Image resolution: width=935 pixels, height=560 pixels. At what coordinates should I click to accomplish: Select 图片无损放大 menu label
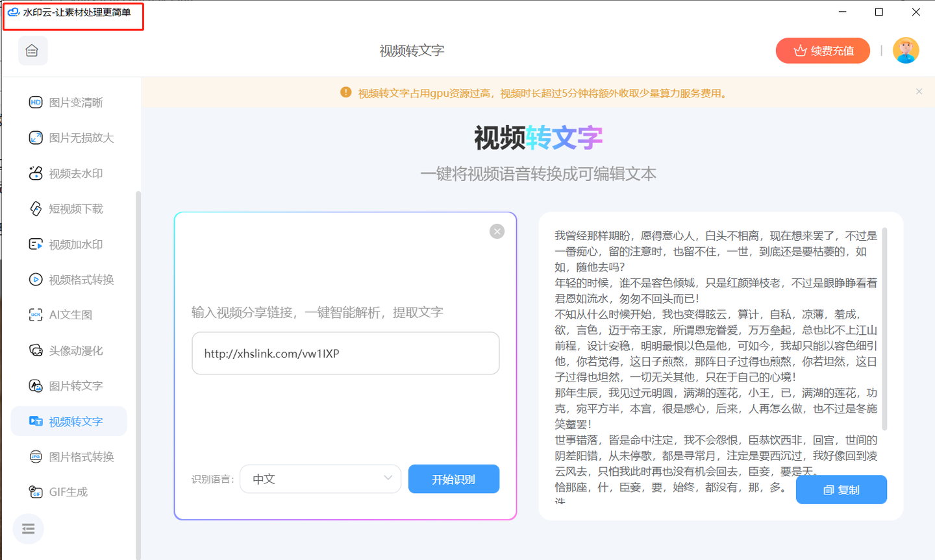81,138
